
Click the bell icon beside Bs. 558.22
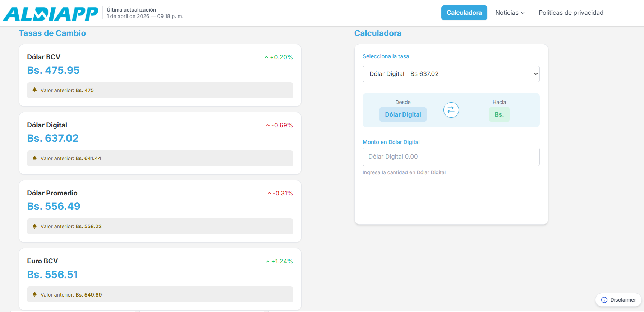pos(34,226)
